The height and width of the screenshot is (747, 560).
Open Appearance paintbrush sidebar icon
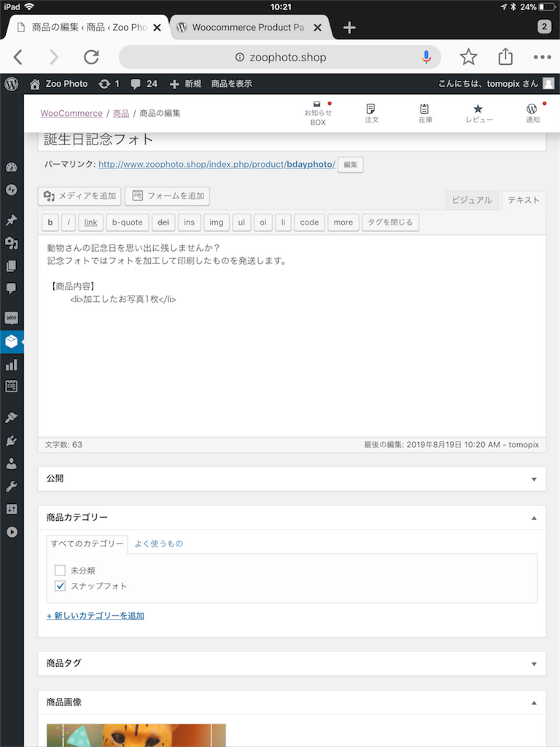click(12, 417)
